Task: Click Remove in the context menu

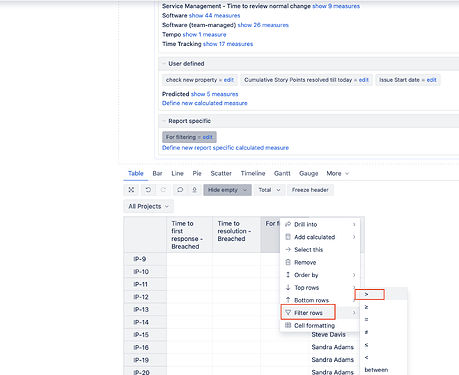Action: pyautogui.click(x=305, y=262)
